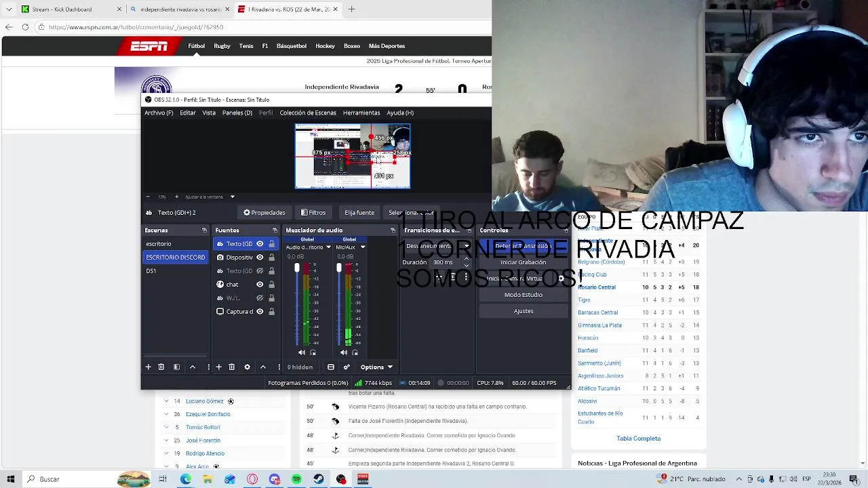Go back in the browser

(8, 27)
